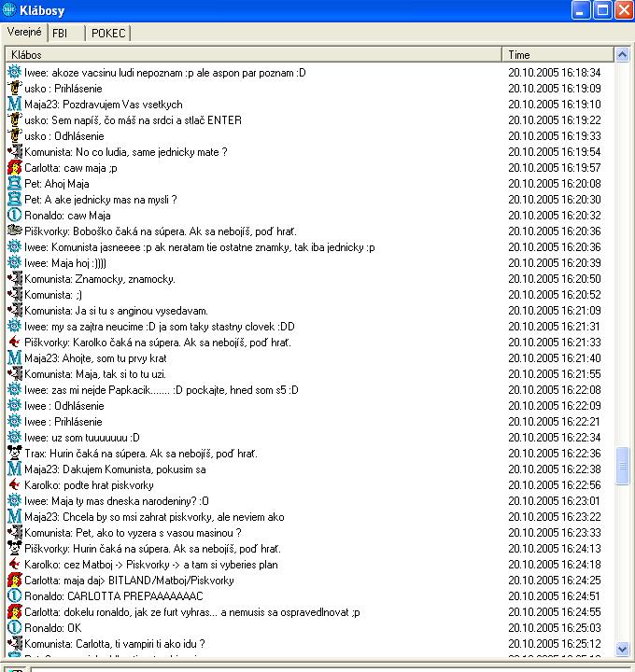
Task: Click the Maja23 avatar beside "Pozdravujem Vas vsetkych"
Action: (14, 105)
